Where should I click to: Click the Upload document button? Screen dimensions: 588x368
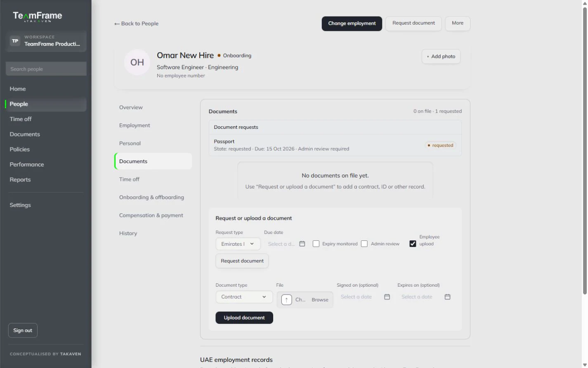pyautogui.click(x=244, y=318)
